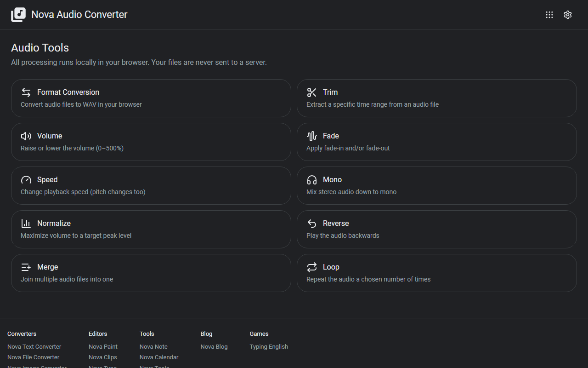Image resolution: width=588 pixels, height=368 pixels.
Task: Click the Speed gauge icon
Action: [x=26, y=180]
